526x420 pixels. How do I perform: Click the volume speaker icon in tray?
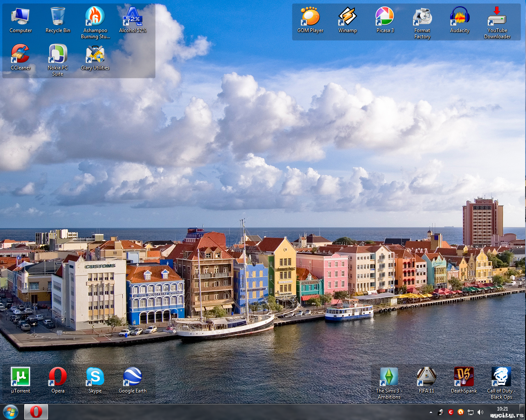click(480, 412)
